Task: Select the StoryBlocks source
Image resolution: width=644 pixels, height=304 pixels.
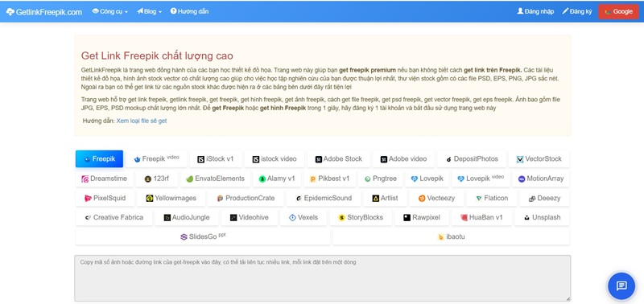Action: [x=361, y=217]
